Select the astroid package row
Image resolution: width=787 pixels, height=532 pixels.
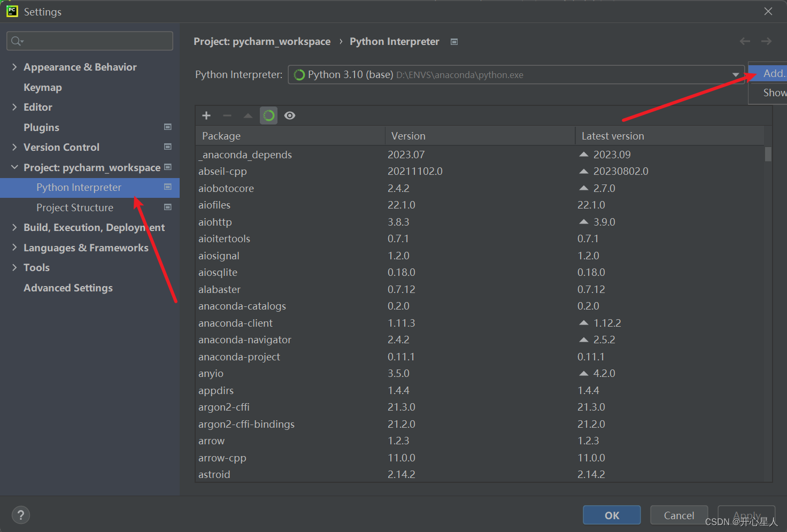point(480,474)
